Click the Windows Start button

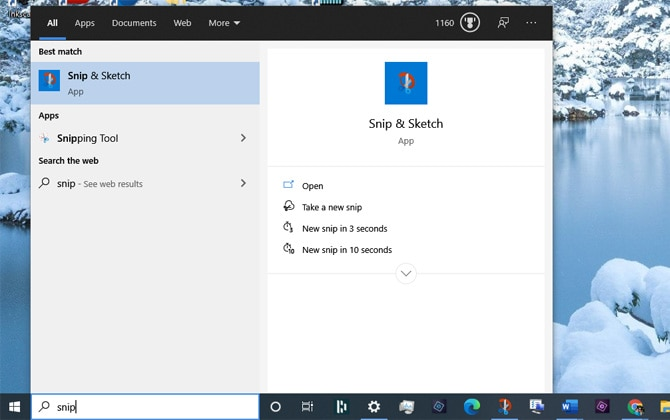click(x=15, y=407)
